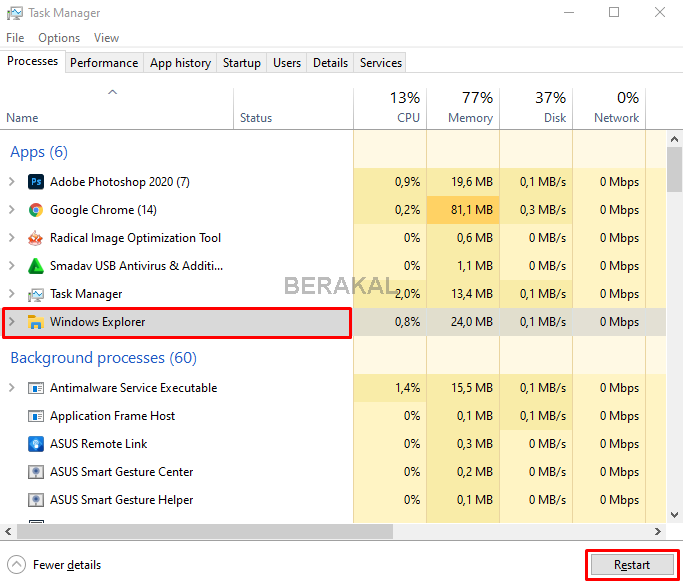The width and height of the screenshot is (683, 588).
Task: Select the ASUS Remote Link process
Action: (333, 444)
